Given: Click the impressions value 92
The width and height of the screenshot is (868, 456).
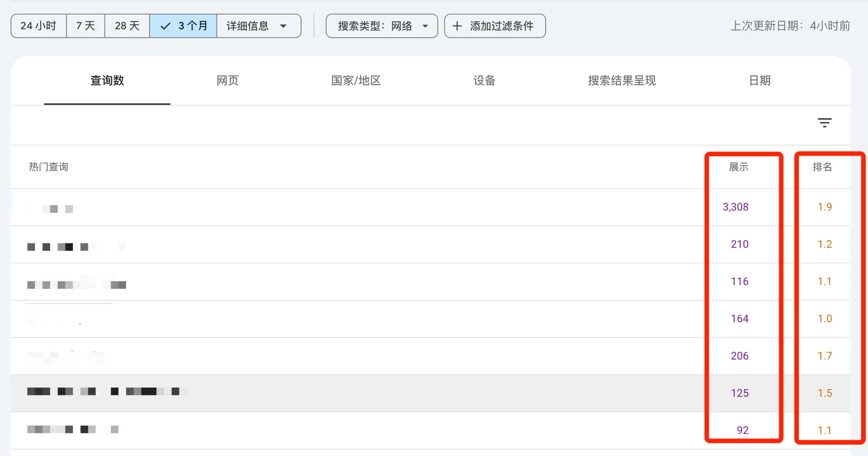Looking at the screenshot, I should [x=743, y=430].
